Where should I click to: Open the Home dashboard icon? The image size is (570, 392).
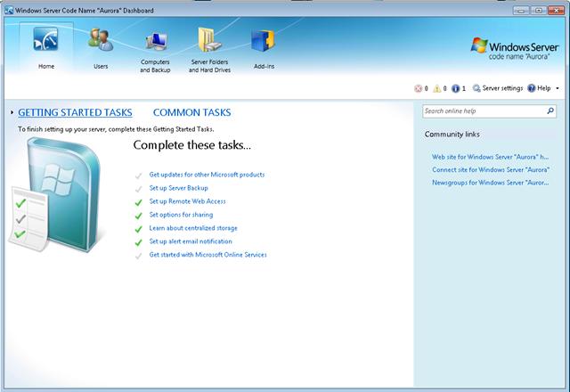tap(45, 38)
